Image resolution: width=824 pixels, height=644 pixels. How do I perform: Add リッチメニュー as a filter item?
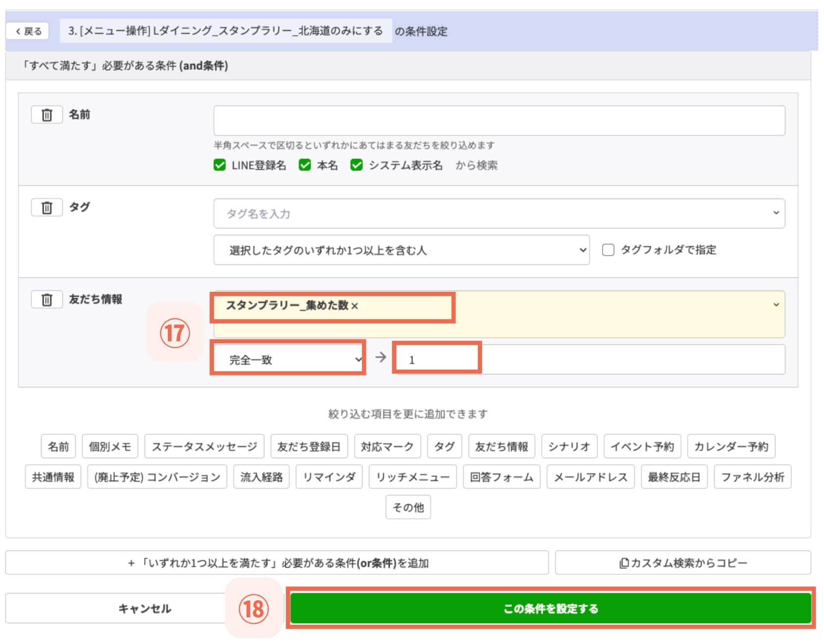412,477
